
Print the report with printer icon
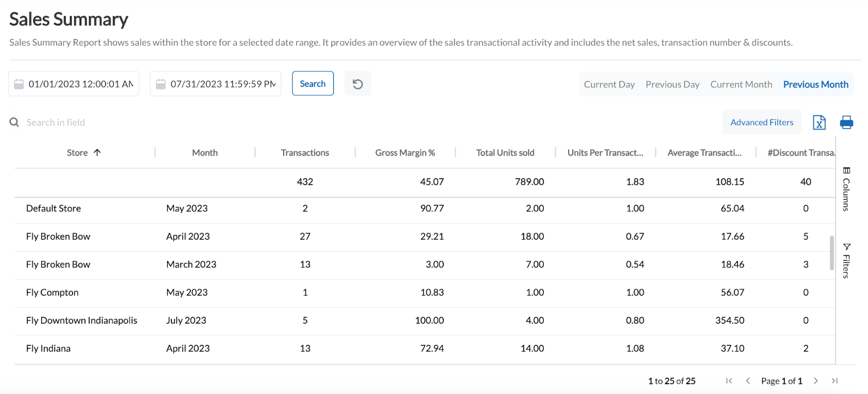(846, 122)
